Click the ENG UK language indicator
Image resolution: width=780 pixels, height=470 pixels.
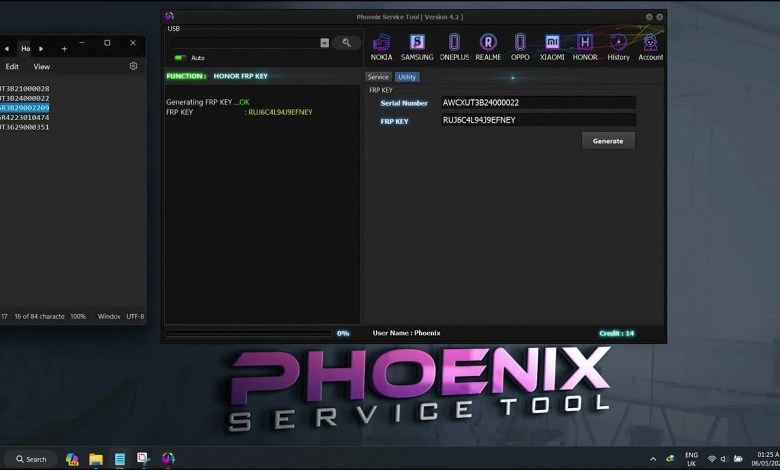(x=691, y=459)
